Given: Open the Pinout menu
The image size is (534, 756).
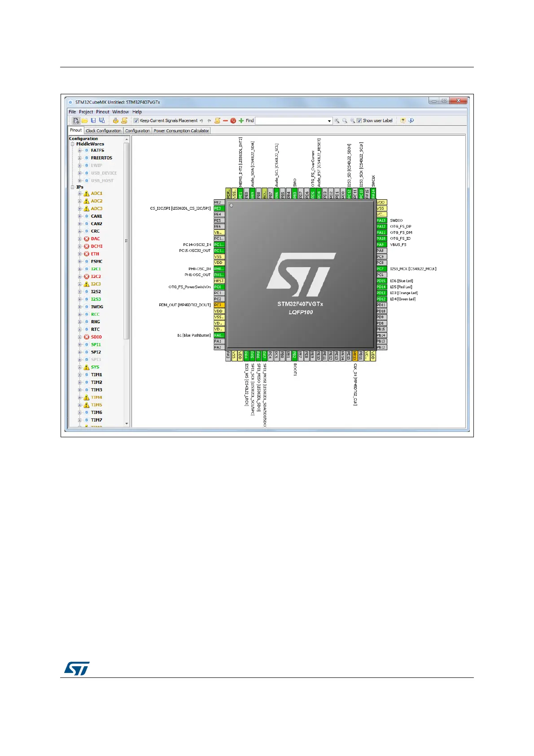Looking at the screenshot, I should point(103,112).
